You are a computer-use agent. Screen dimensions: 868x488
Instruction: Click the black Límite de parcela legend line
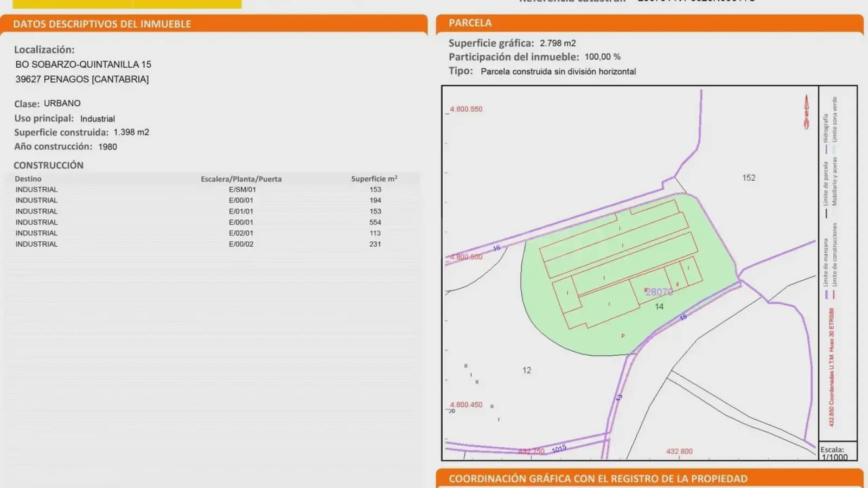[x=826, y=213]
